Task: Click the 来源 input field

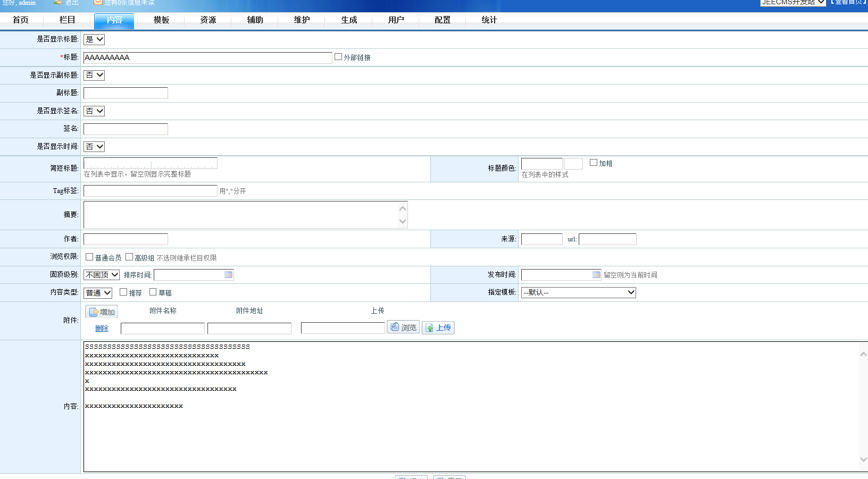Action: pos(542,239)
